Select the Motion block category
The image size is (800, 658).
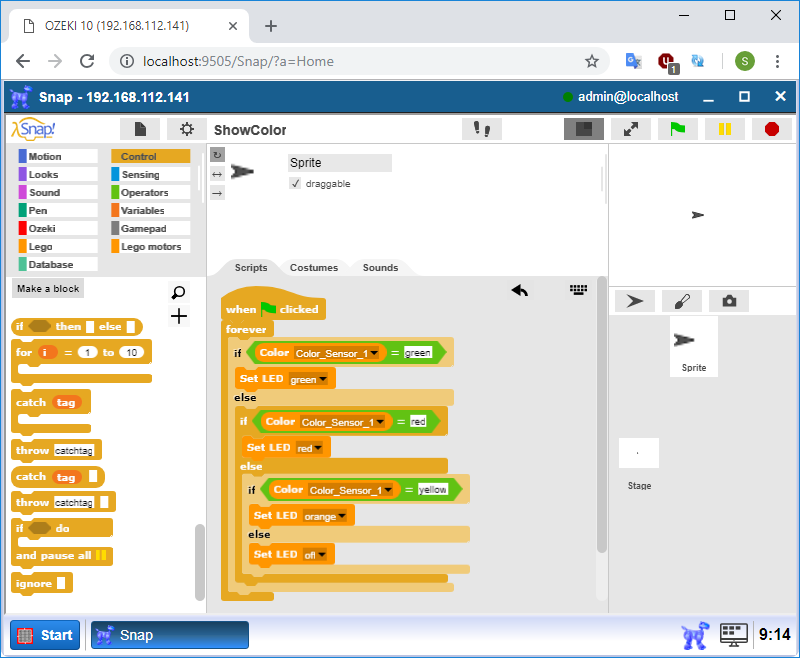(x=58, y=156)
